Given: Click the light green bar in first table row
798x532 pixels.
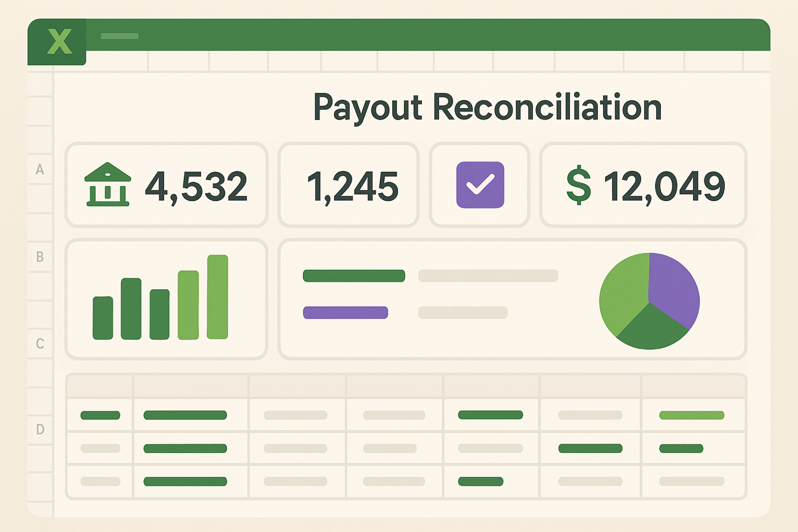Looking at the screenshot, I should (691, 415).
